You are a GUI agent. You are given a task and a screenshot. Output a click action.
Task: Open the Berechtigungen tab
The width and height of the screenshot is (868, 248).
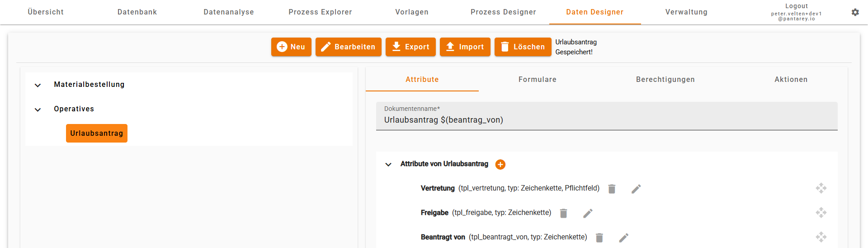[665, 80]
